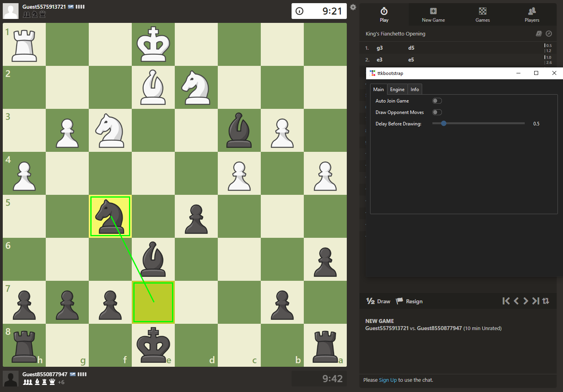The width and height of the screenshot is (563, 392).
Task: Open the New Game panel
Action: pyautogui.click(x=433, y=15)
